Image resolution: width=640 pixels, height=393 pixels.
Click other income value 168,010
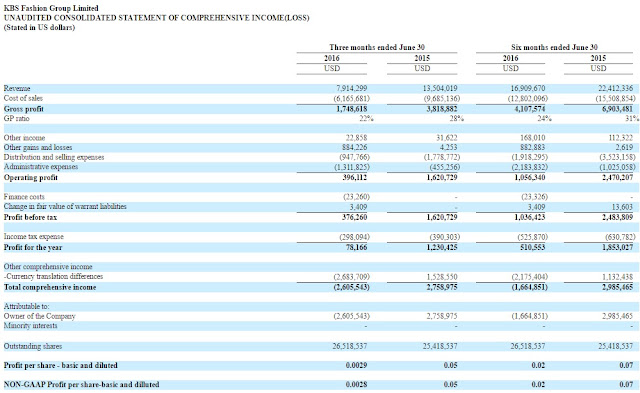point(533,138)
